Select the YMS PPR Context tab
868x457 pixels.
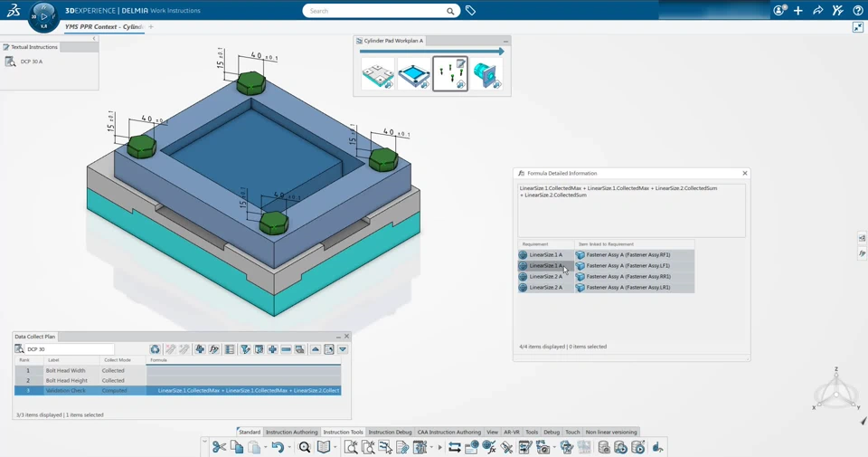pos(104,26)
